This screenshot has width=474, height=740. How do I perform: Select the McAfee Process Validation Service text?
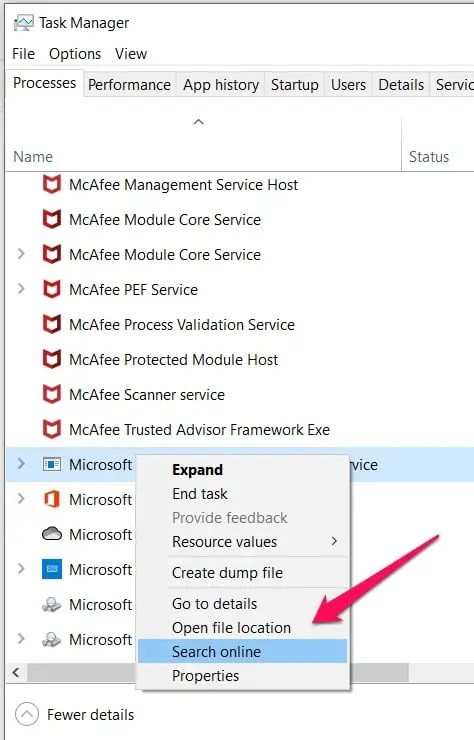(x=182, y=324)
